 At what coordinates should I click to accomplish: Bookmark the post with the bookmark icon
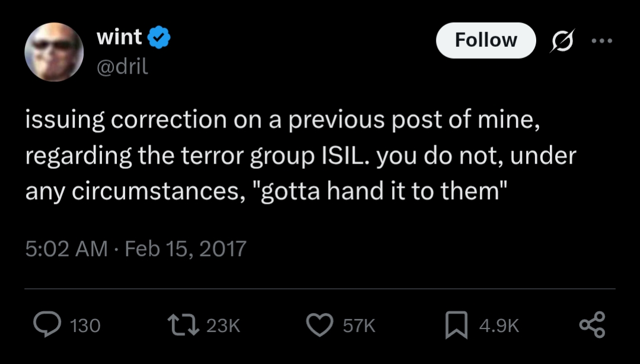456,325
